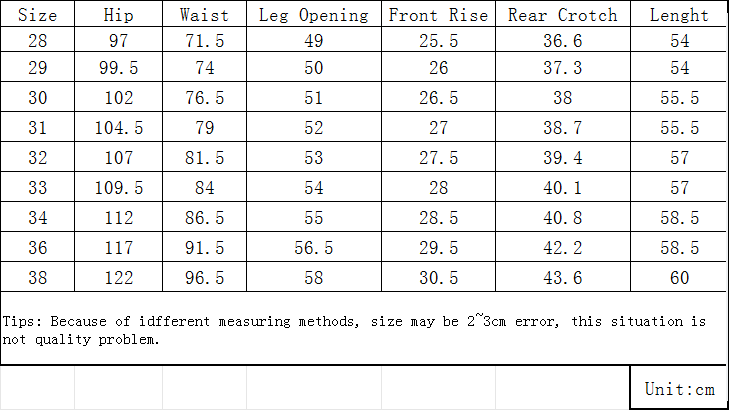Image resolution: width=729 pixels, height=410 pixels.
Task: Select waist value 76.5 cell
Action: (205, 97)
